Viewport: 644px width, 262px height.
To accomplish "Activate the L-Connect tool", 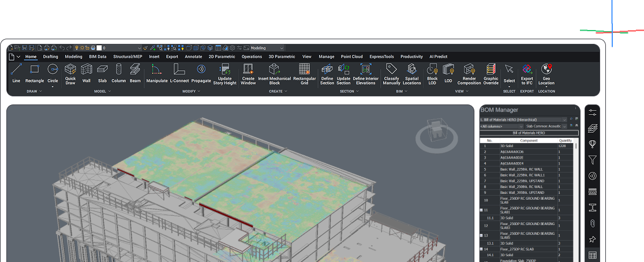I will [x=179, y=73].
